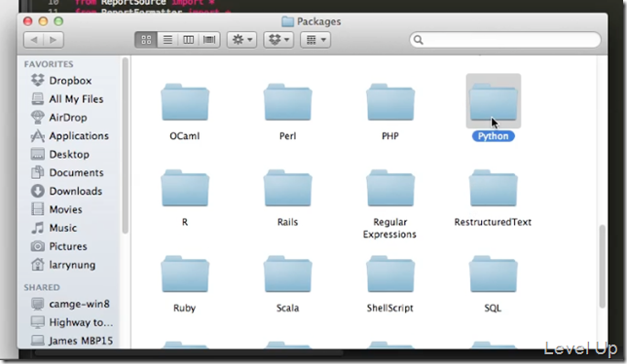Image resolution: width=627 pixels, height=364 pixels.
Task: Minimize the Packages window
Action: [43, 21]
